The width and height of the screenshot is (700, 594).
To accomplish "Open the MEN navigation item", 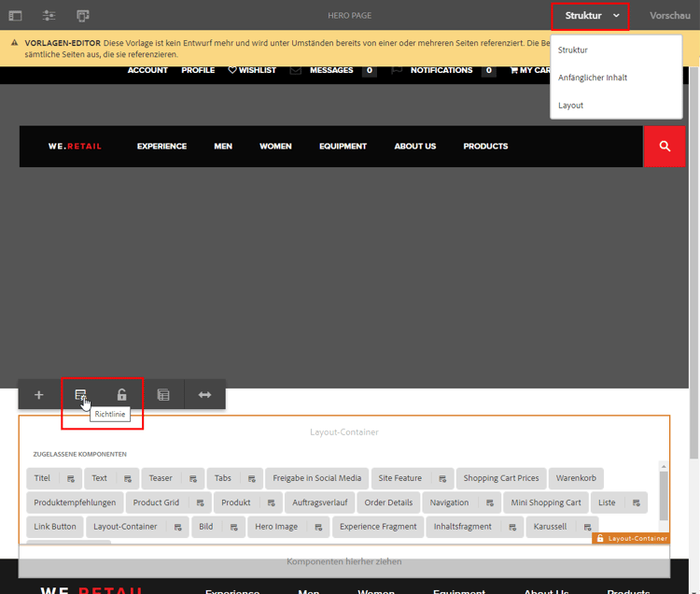I will 223,146.
